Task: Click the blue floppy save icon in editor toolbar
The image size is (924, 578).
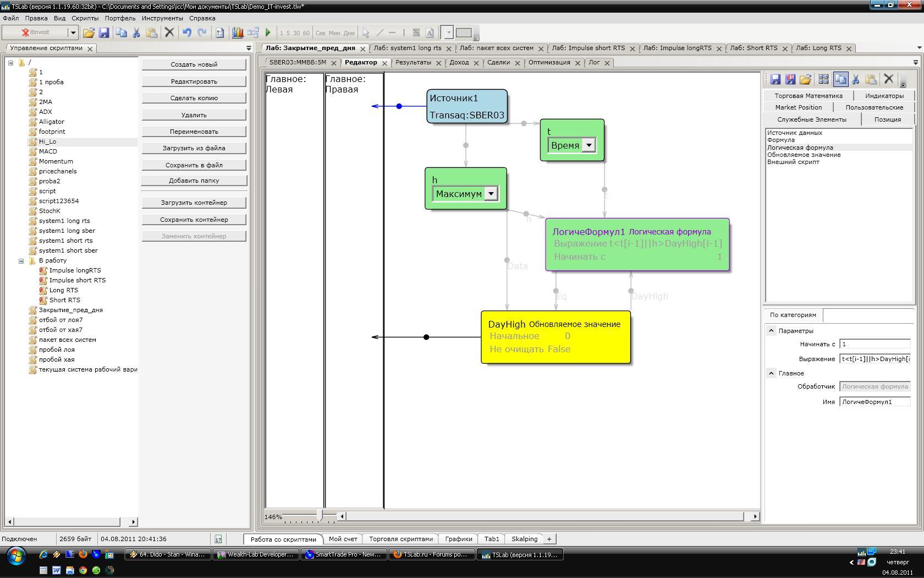Action: (776, 80)
